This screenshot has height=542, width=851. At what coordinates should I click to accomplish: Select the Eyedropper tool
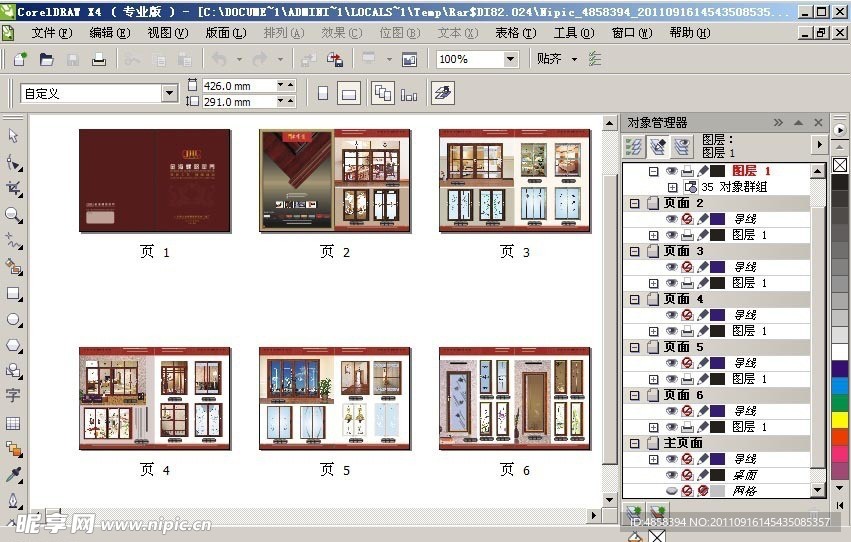pos(13,474)
